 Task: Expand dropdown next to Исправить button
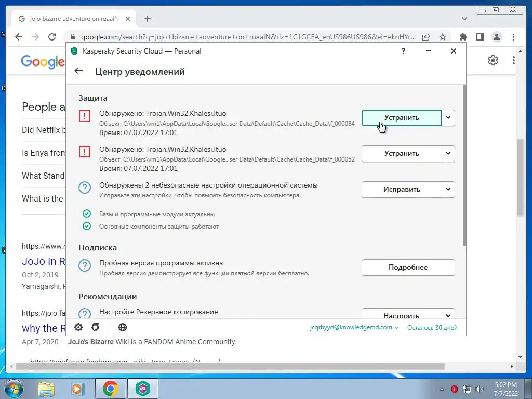point(448,189)
